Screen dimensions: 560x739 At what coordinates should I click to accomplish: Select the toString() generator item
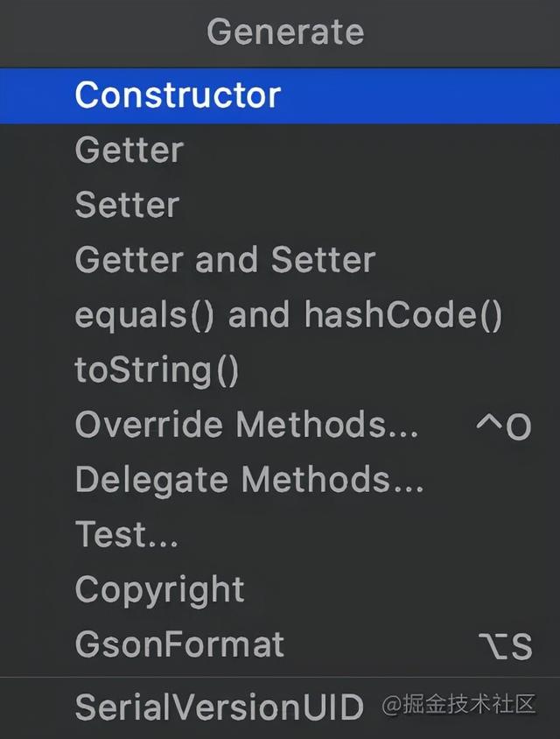click(157, 370)
